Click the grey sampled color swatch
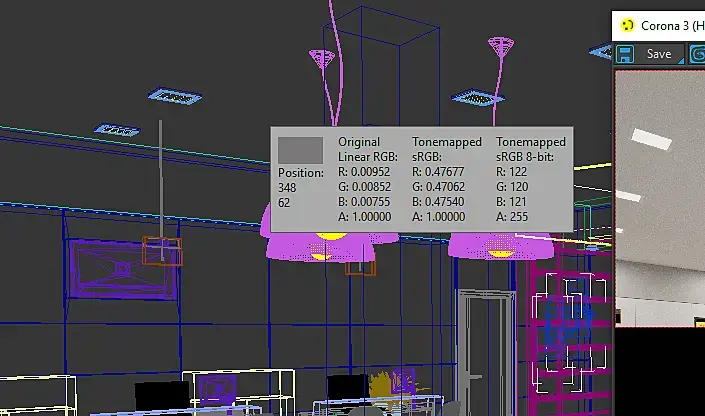Viewport: 705px width, 416px height. (300, 150)
